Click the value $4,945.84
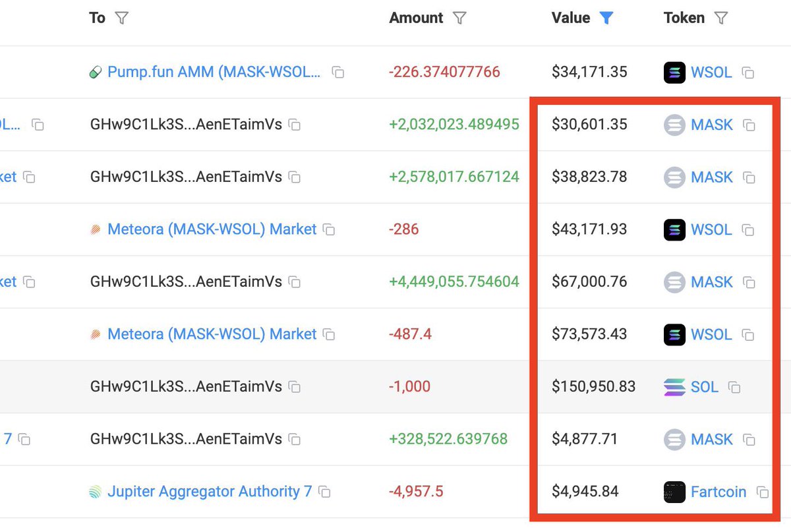This screenshot has height=532, width=791. [585, 492]
